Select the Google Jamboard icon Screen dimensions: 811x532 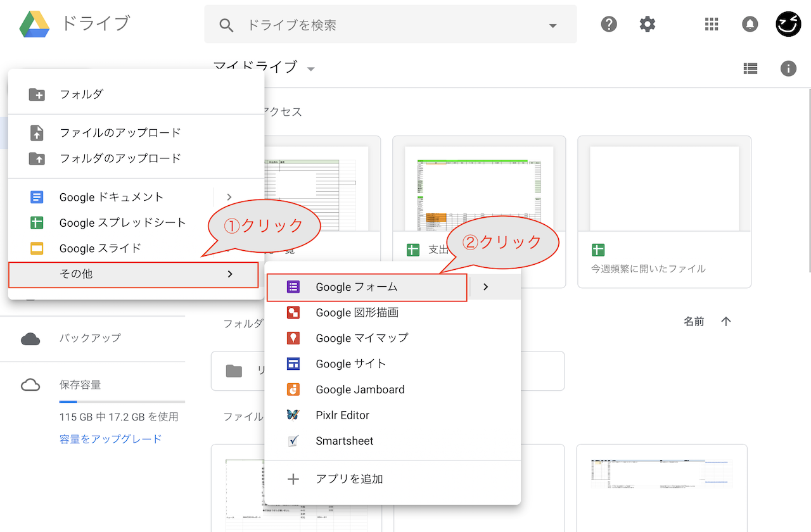click(293, 389)
